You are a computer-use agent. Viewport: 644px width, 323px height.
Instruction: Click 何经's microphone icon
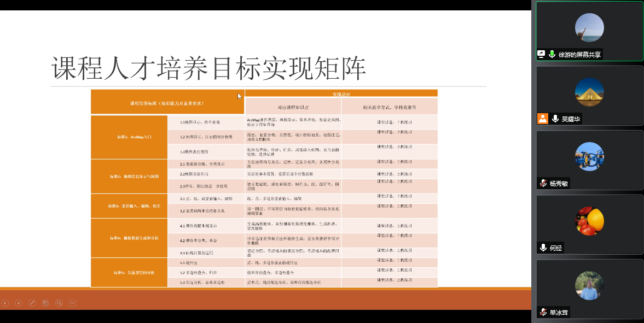pyautogui.click(x=543, y=248)
